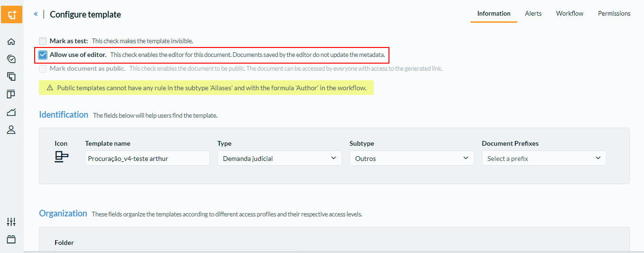Open the Subtype dropdown showing Outros
Screen dimensions: 644x253
pos(412,159)
